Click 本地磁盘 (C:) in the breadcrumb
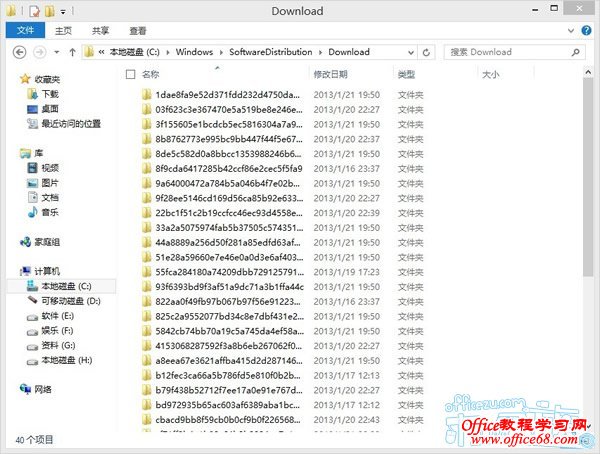This screenshot has height=454, width=600. [x=134, y=52]
